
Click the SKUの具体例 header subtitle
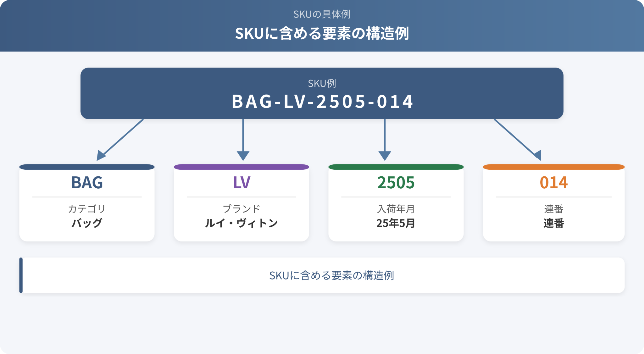(322, 14)
